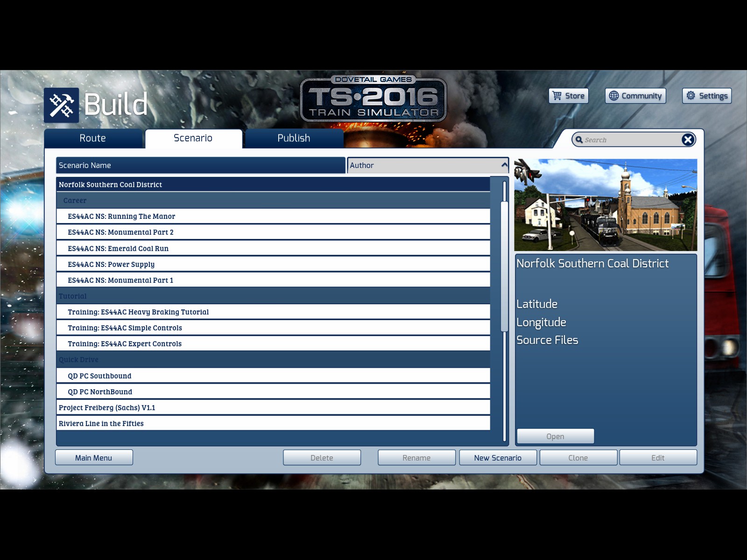Select ES44AC NS: Power Supply
The image size is (747, 560).
[273, 264]
